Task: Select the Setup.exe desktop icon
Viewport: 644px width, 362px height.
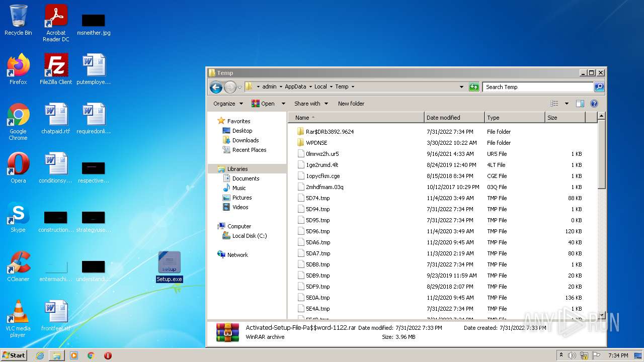Action: (x=170, y=267)
